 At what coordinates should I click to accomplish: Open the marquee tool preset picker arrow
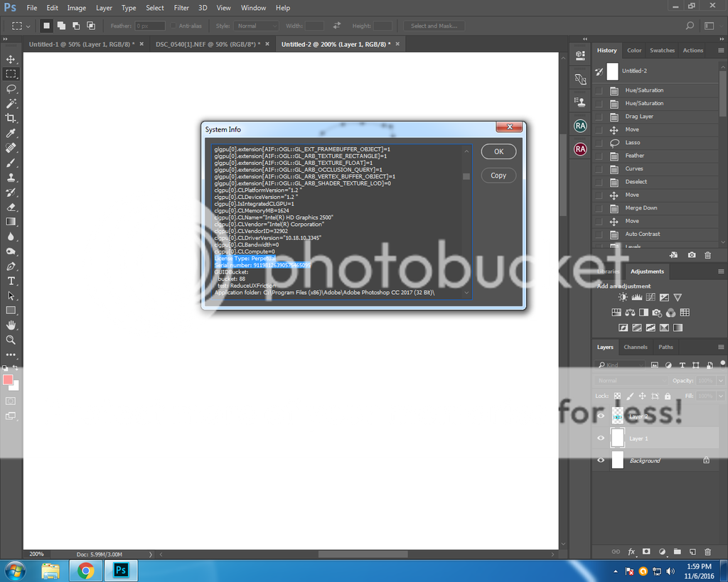click(28, 26)
